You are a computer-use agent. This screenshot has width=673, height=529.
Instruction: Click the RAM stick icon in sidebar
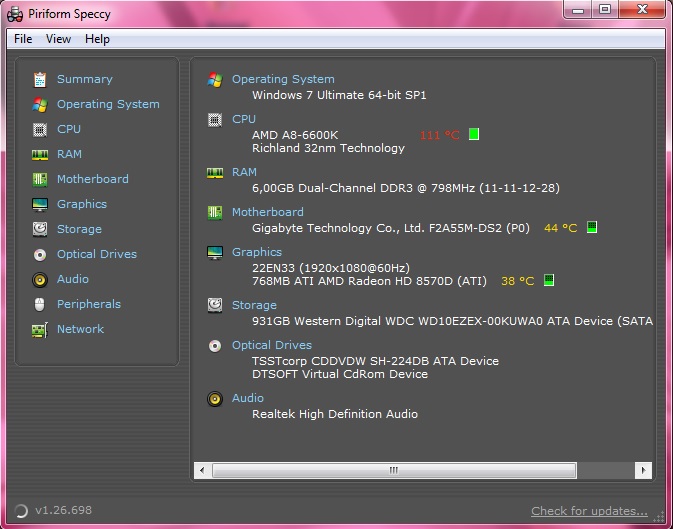pyautogui.click(x=40, y=155)
